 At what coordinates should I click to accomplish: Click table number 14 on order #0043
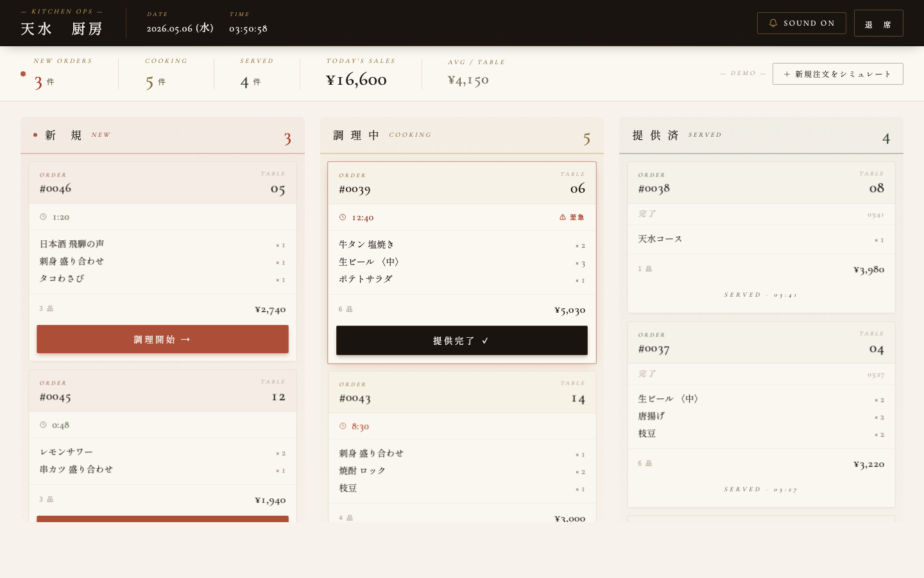(578, 399)
